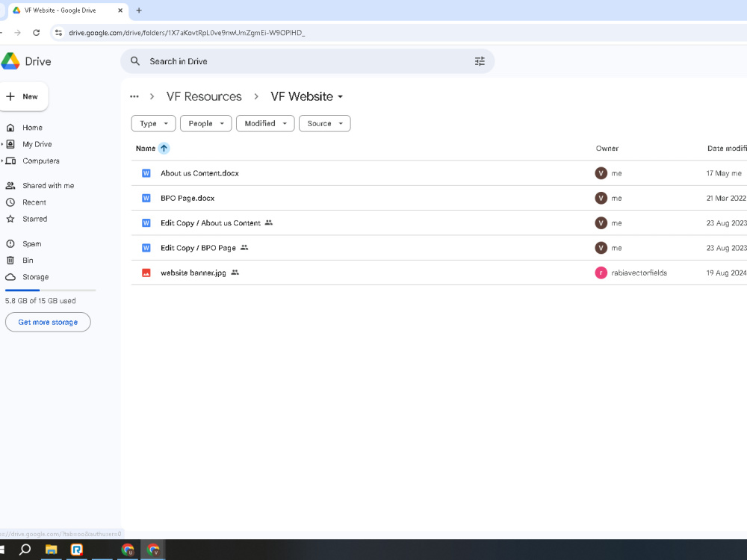
Task: Sort by the Name column header
Action: tap(146, 149)
